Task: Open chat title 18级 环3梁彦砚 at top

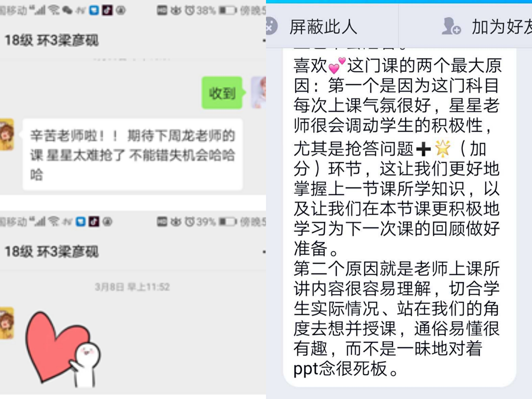Action: pyautogui.click(x=52, y=40)
